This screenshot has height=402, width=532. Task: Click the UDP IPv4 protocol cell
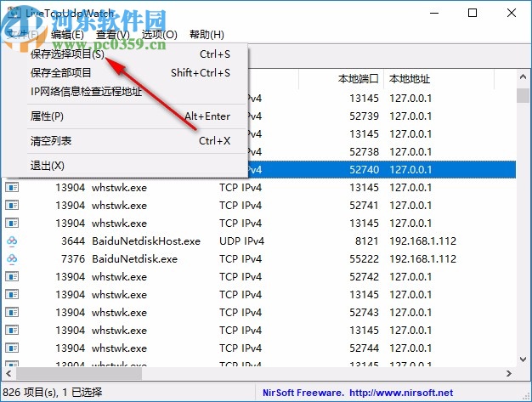241,241
